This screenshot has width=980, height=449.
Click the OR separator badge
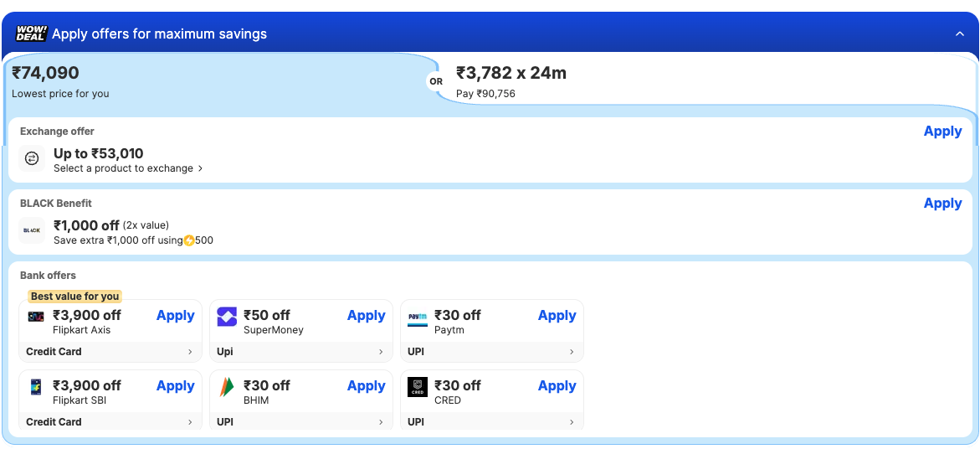click(x=436, y=81)
